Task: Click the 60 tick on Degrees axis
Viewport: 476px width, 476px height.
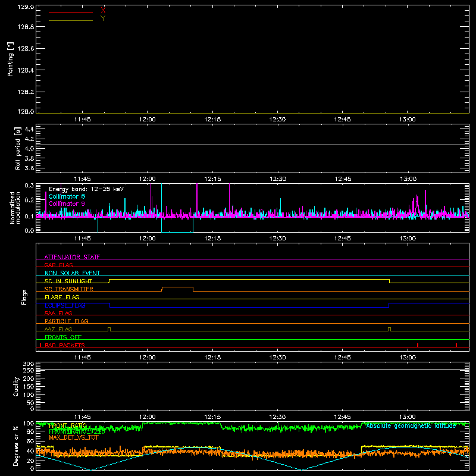Action: click(31, 441)
